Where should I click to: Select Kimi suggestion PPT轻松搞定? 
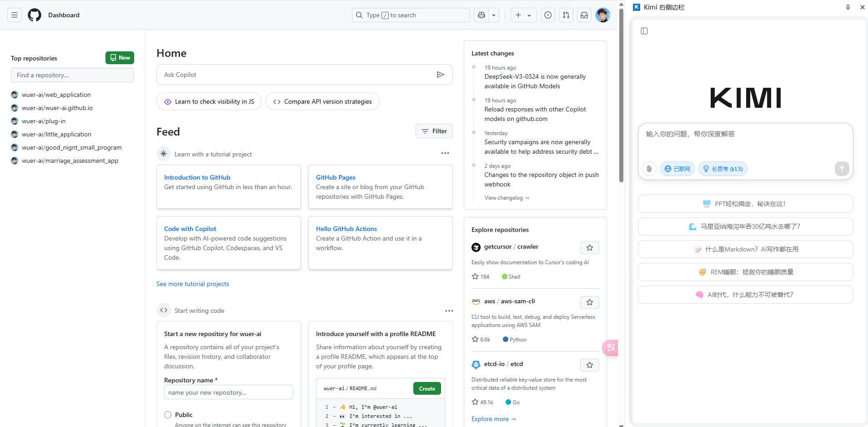(x=746, y=204)
